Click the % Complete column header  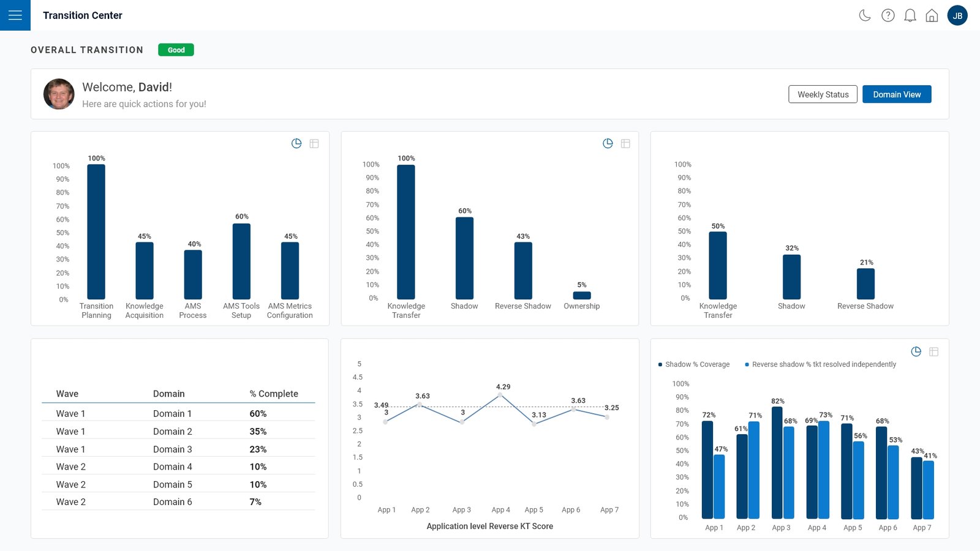[274, 394]
